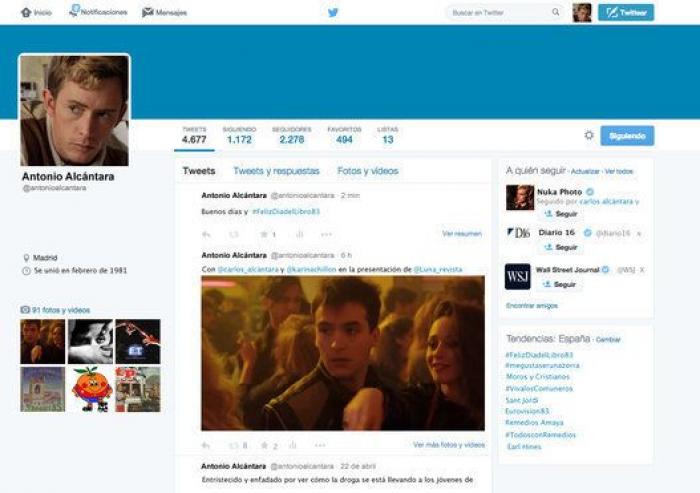
Task: Open Siguiendo 1.172 stat
Action: (x=239, y=135)
